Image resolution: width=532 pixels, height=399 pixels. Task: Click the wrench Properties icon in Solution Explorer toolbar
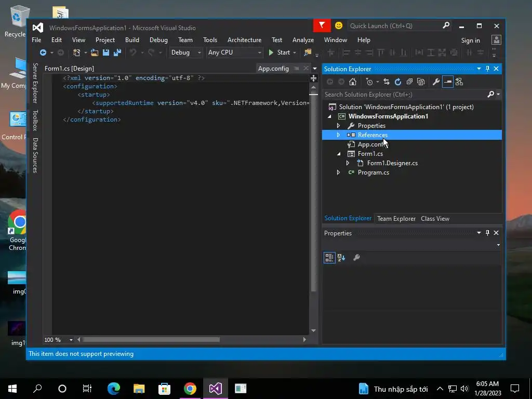coord(436,82)
